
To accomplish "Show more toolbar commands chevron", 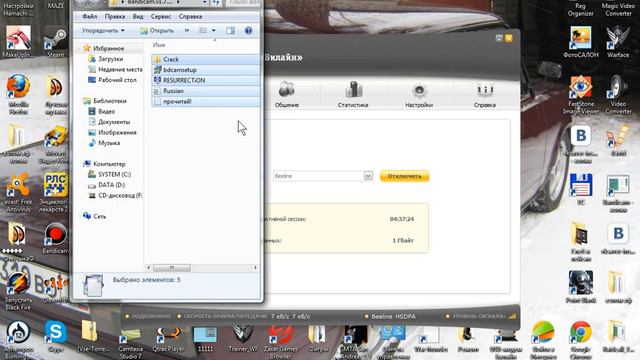I will (187, 31).
